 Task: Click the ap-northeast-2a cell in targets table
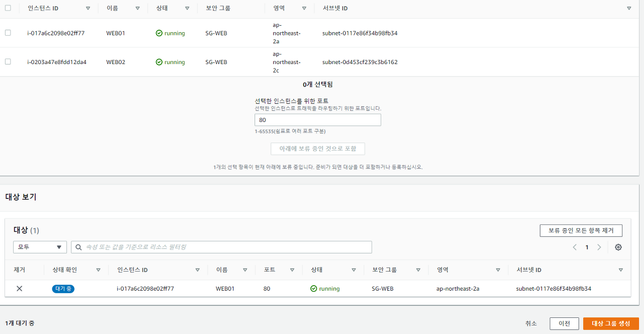tap(458, 289)
